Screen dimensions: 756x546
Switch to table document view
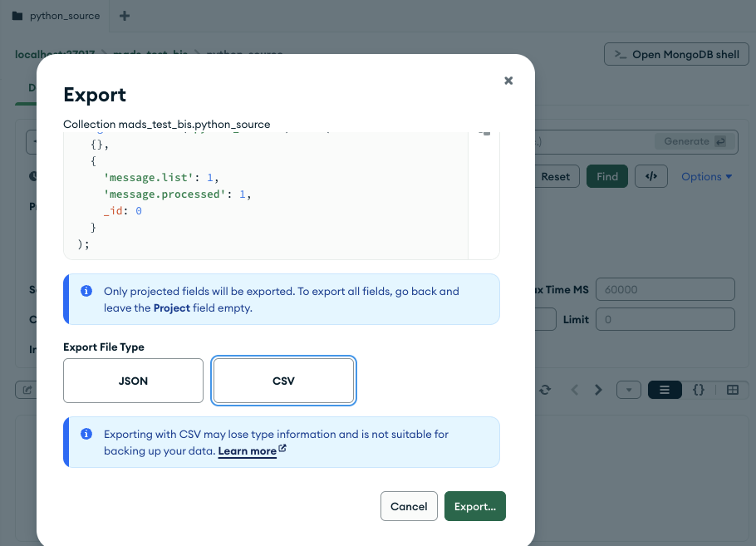coord(733,390)
